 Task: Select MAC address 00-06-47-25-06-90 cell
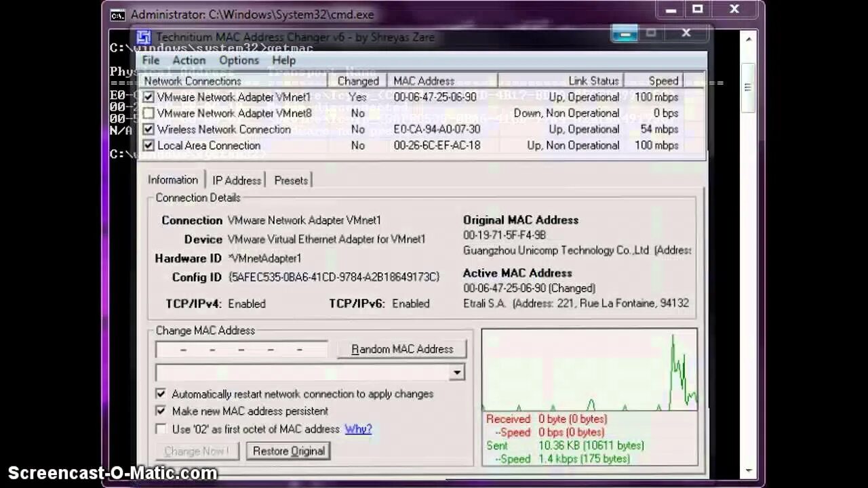tap(435, 97)
